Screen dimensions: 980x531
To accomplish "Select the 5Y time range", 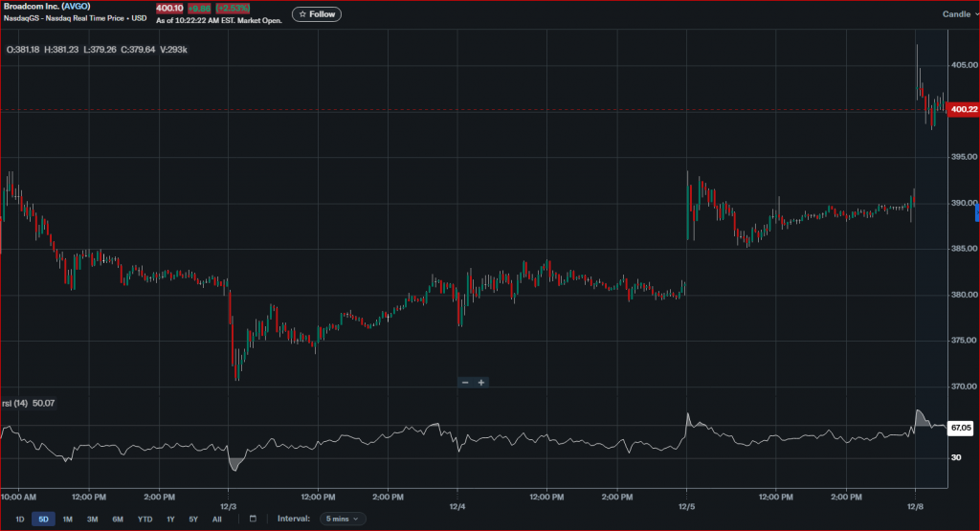I will [193, 519].
